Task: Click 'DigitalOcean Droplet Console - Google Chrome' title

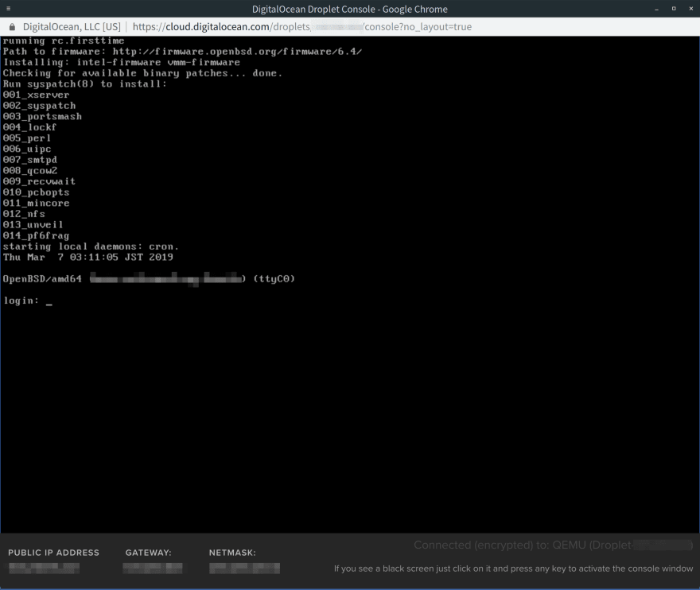Action: point(349,9)
